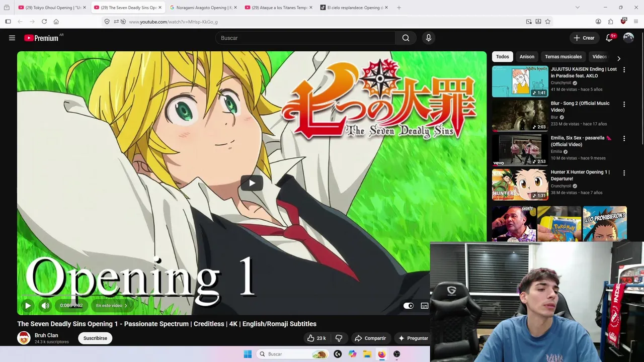Like the video with 23 k thumbs up

pyautogui.click(x=316, y=338)
